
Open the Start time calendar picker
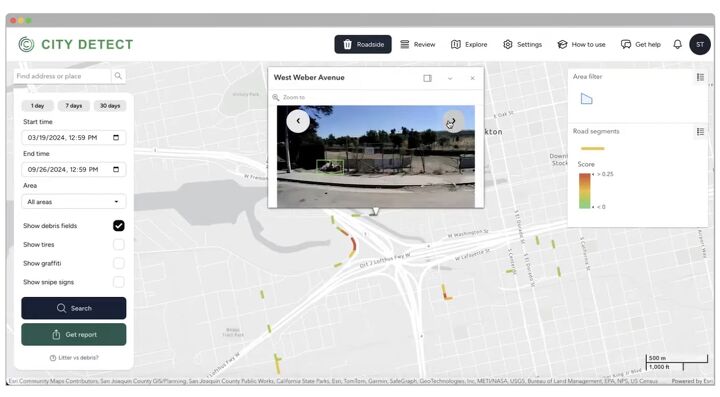pos(116,138)
